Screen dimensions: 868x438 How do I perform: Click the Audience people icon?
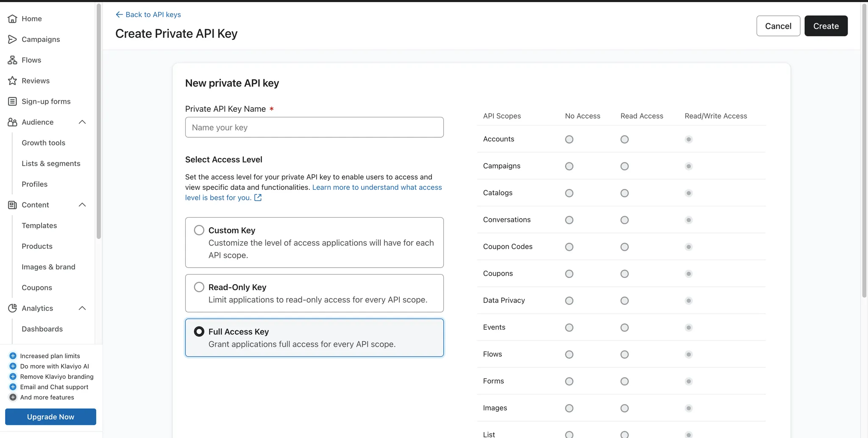(12, 122)
